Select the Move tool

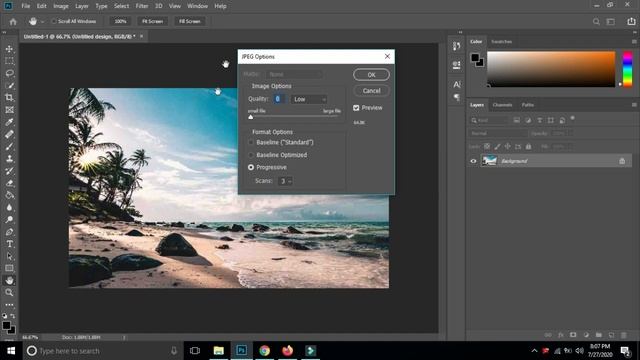point(9,49)
